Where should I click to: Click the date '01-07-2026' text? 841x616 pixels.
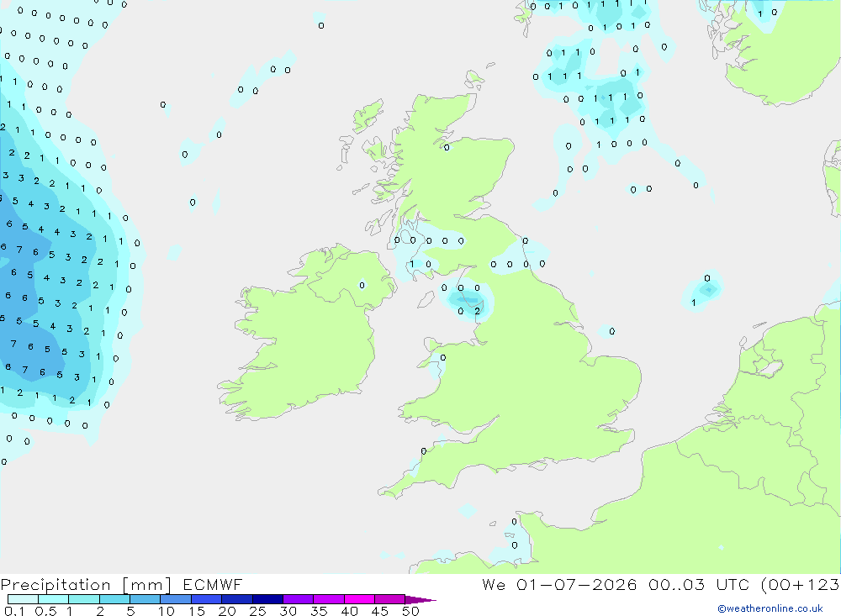pyautogui.click(x=577, y=584)
